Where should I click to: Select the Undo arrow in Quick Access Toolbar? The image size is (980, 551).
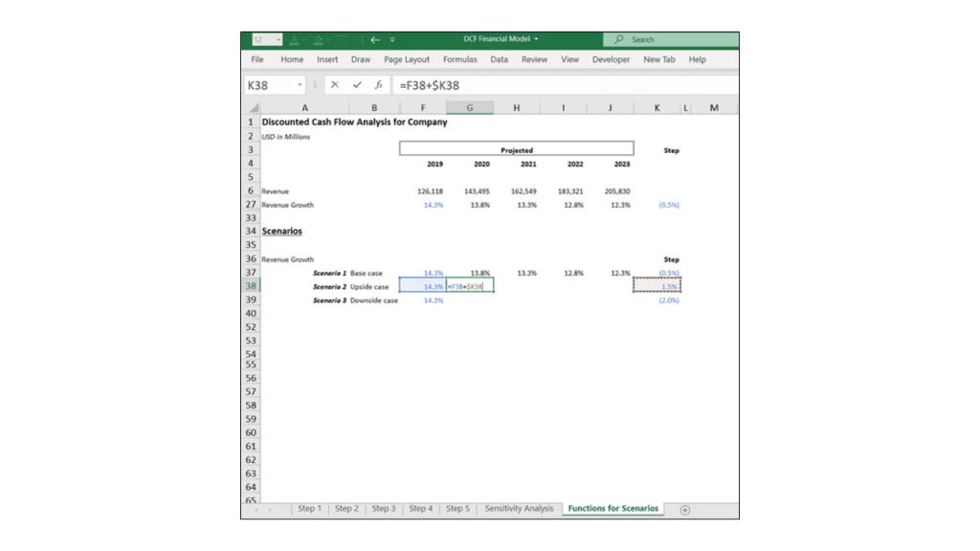[375, 40]
